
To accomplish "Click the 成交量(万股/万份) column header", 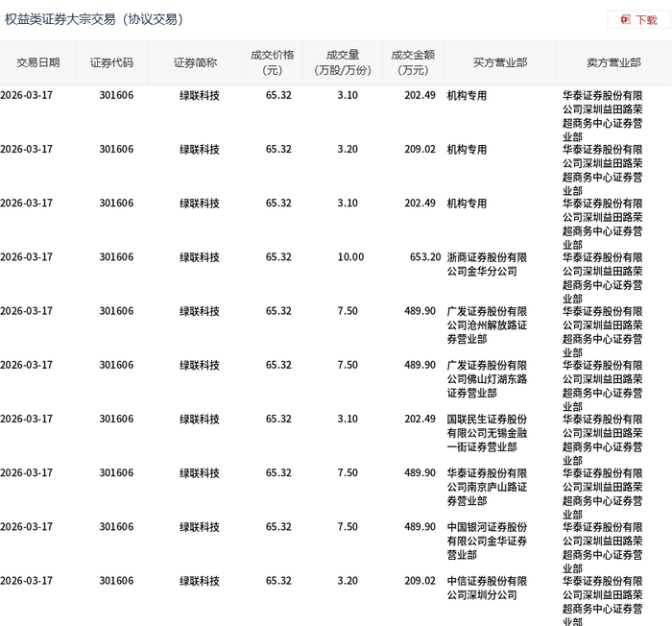I will pos(343,62).
